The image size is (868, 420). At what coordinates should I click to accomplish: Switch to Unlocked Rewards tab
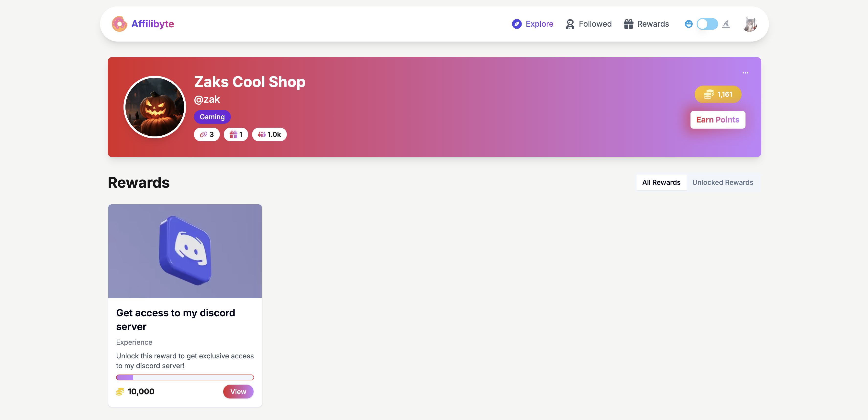tap(723, 182)
